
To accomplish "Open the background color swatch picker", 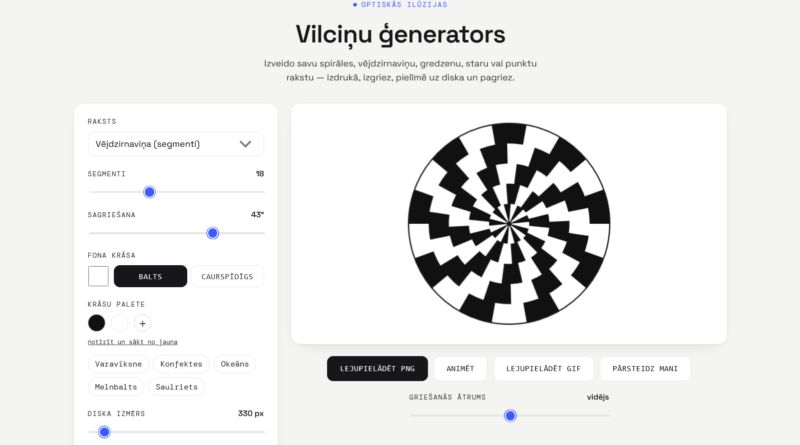I will (98, 276).
